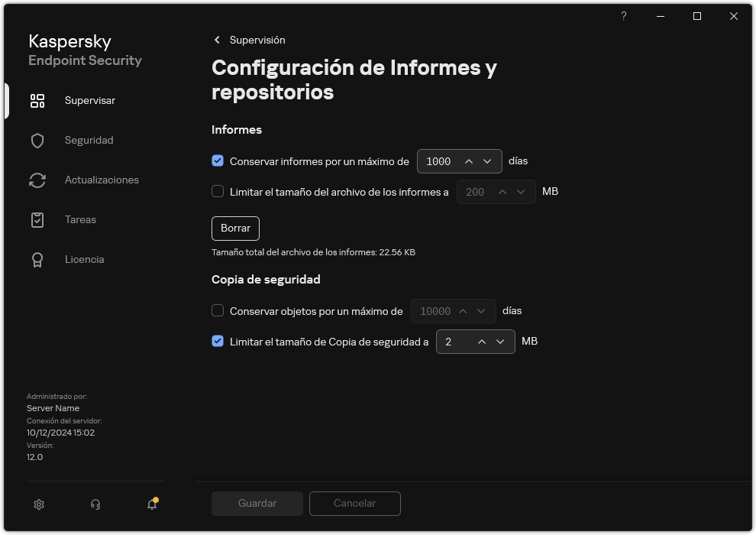Open support using the headset icon
The image size is (756, 535).
(95, 504)
